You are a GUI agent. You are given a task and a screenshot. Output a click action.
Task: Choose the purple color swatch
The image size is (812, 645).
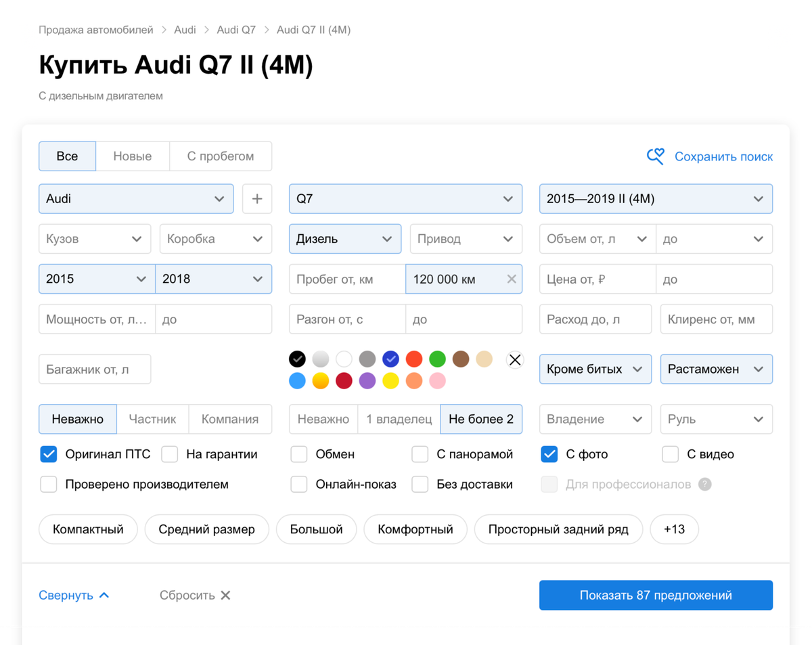coord(367,381)
